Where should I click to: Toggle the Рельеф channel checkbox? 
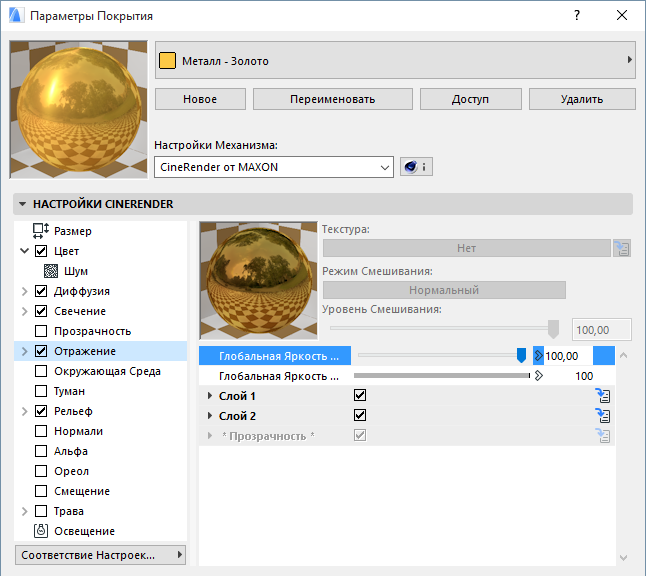click(41, 411)
